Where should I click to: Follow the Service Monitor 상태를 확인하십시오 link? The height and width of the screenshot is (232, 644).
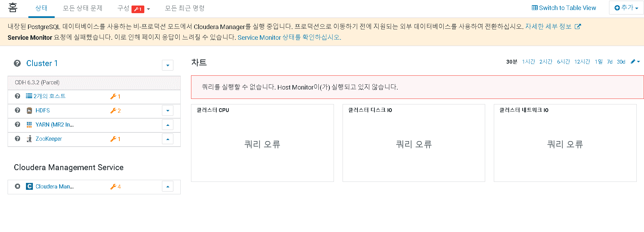289,37
